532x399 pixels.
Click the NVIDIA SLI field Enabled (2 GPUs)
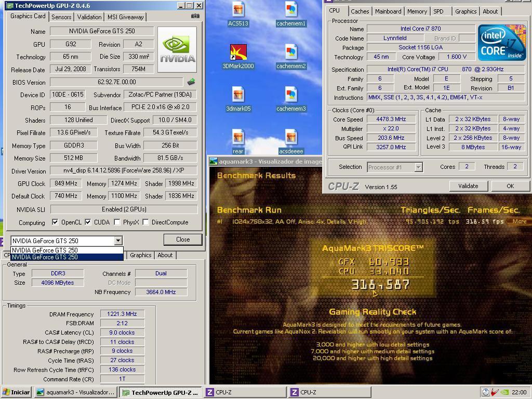[x=124, y=209]
